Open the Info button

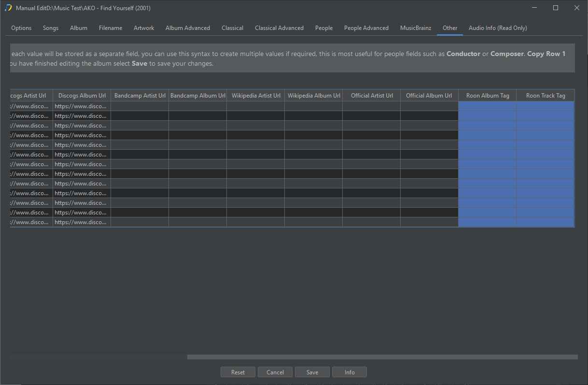350,372
